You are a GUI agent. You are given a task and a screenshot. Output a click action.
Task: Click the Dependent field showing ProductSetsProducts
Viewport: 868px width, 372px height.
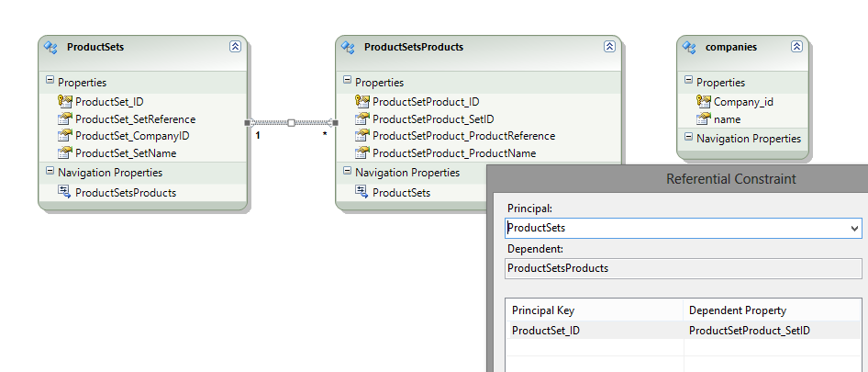point(682,268)
